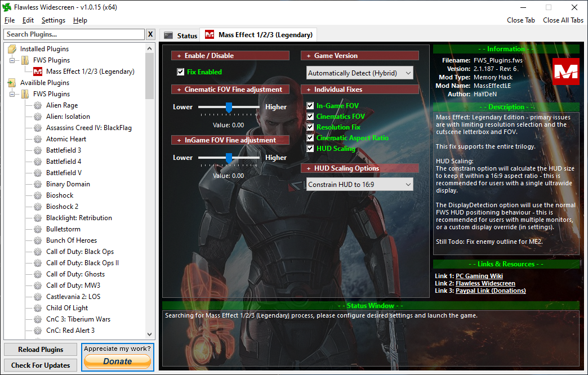The image size is (588, 375).
Task: Click the InGame FOV slider handle
Action: [x=229, y=158]
